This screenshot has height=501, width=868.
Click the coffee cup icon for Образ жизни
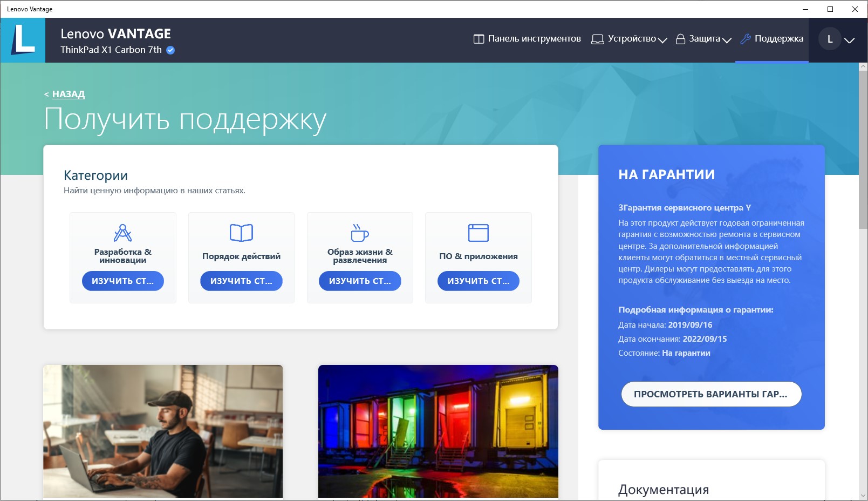coord(360,233)
